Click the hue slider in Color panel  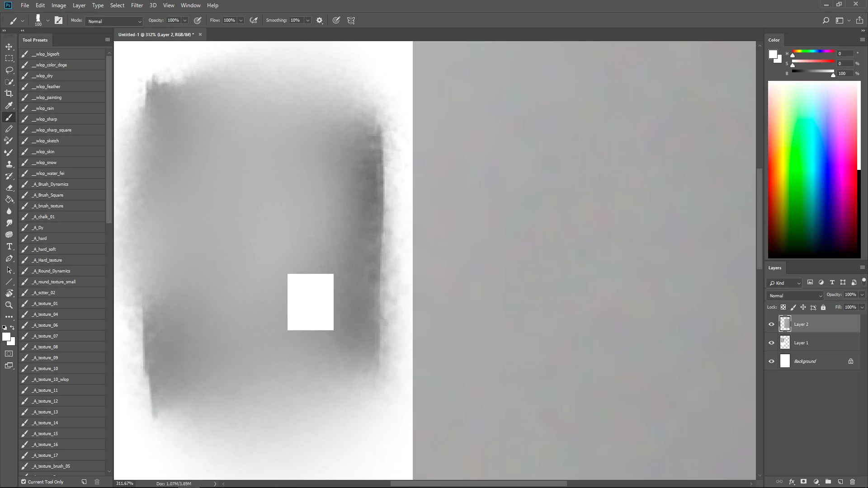coord(813,52)
